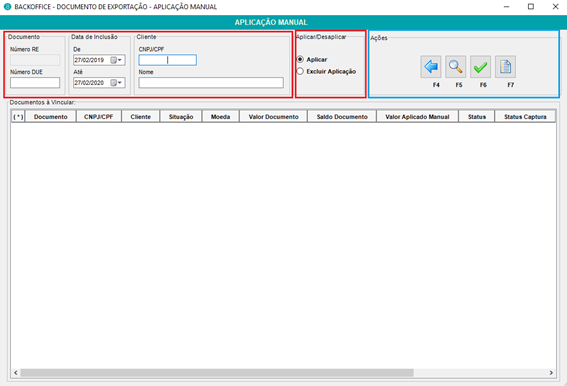Image resolution: width=567 pixels, height=386 pixels.
Task: Click the Nome input field
Action: 211,83
